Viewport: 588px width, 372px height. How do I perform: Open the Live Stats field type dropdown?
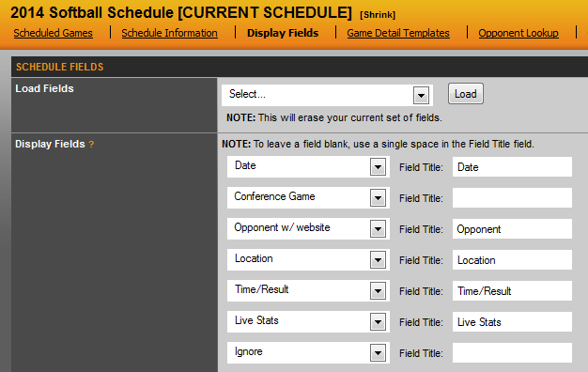coord(308,322)
